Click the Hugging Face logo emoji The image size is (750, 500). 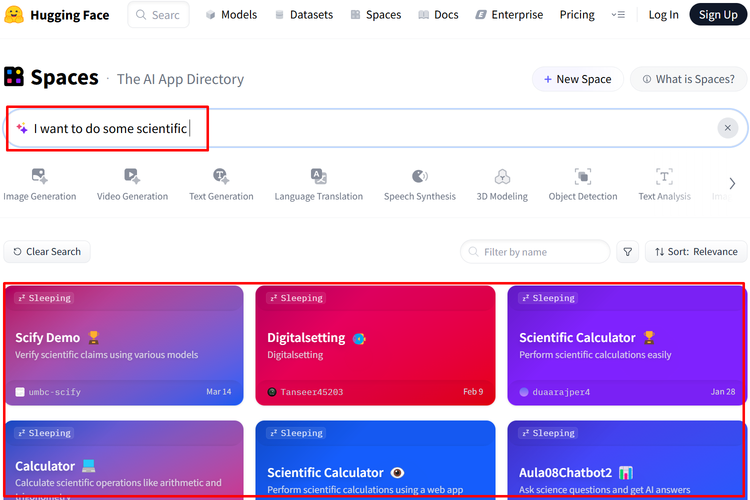[x=14, y=15]
